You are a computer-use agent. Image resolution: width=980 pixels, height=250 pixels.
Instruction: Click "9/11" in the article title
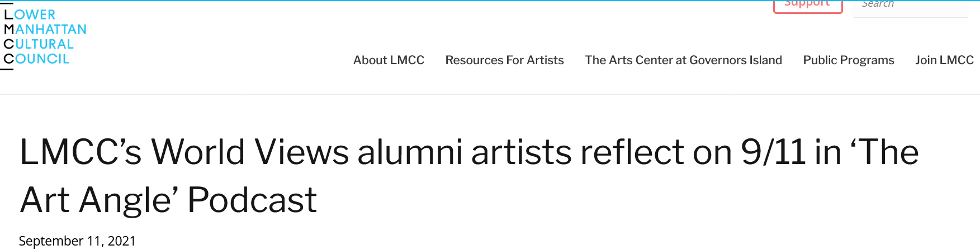tap(774, 152)
